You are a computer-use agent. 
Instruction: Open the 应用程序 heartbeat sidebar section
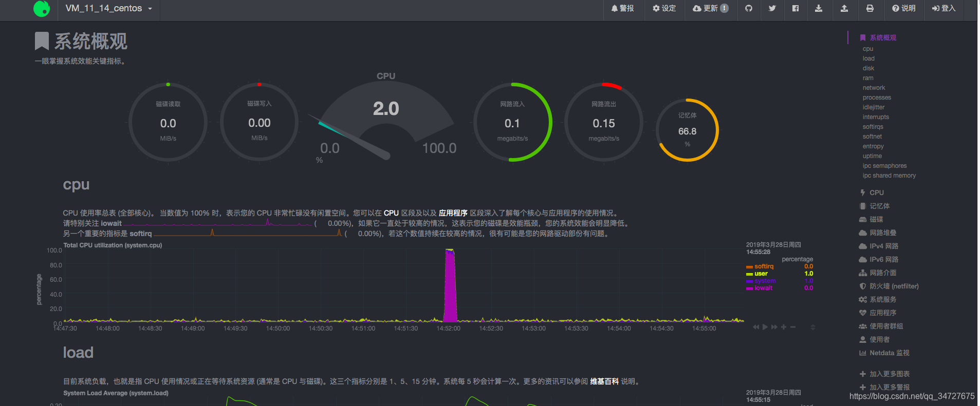(x=878, y=313)
